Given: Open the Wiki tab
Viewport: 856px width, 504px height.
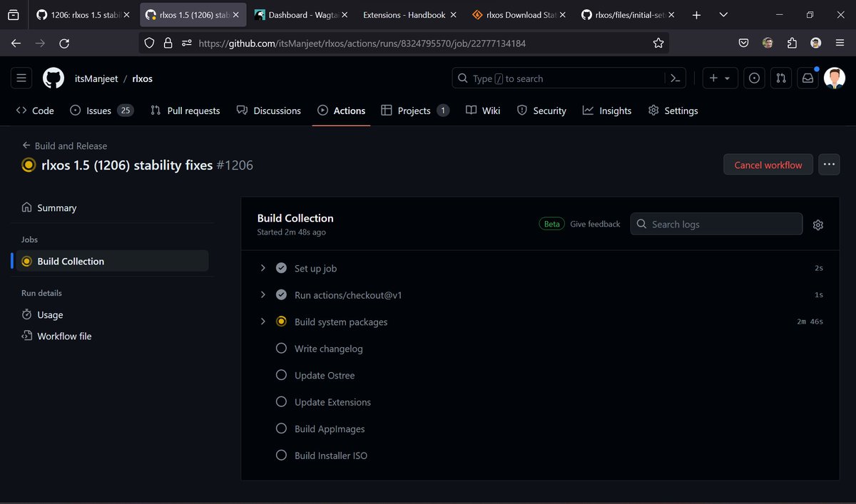Looking at the screenshot, I should (x=483, y=110).
